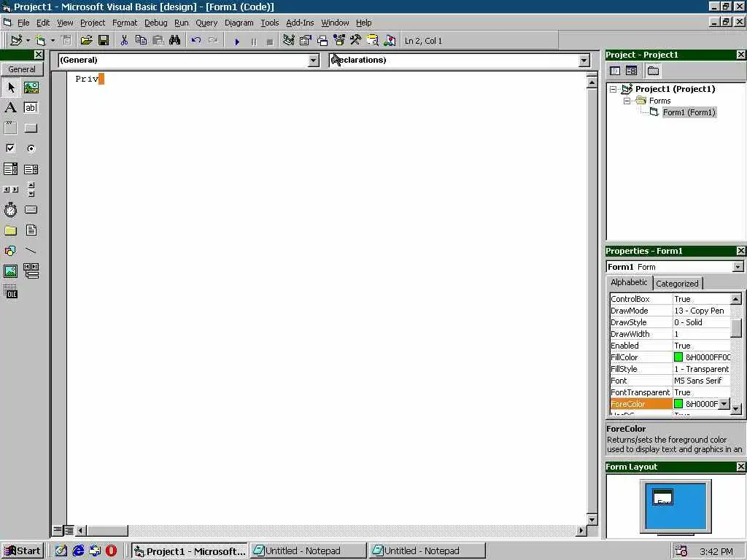747x560 pixels.
Task: Select the ComboBox control in the toolbox
Action: point(10,169)
